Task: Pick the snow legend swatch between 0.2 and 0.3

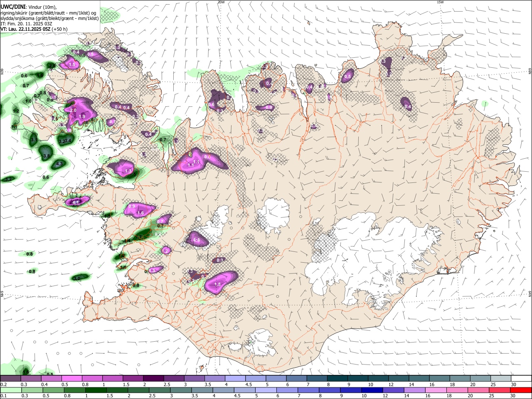Action: 10,379
